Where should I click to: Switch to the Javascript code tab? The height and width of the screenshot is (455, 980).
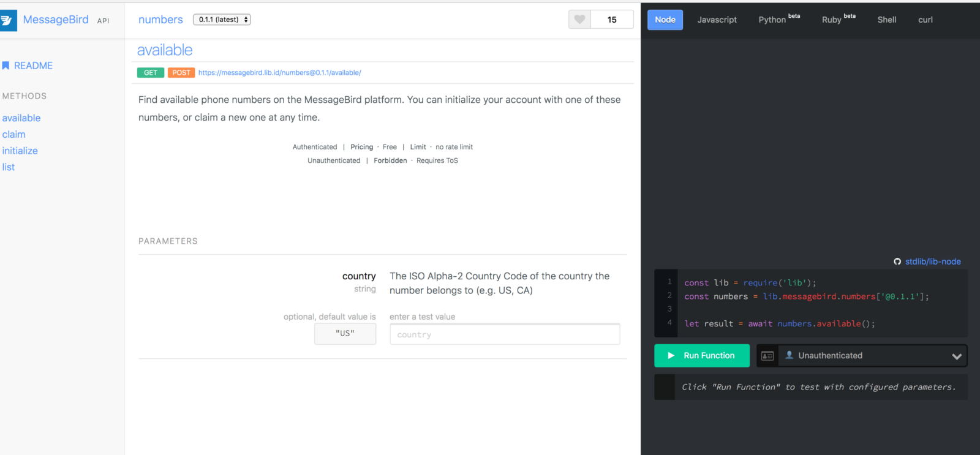point(717,20)
